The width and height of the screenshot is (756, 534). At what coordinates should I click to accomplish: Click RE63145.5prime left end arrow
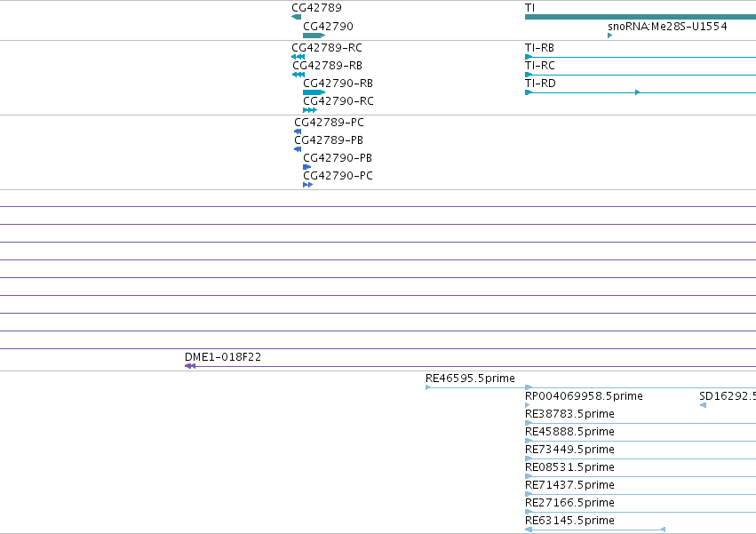click(529, 530)
